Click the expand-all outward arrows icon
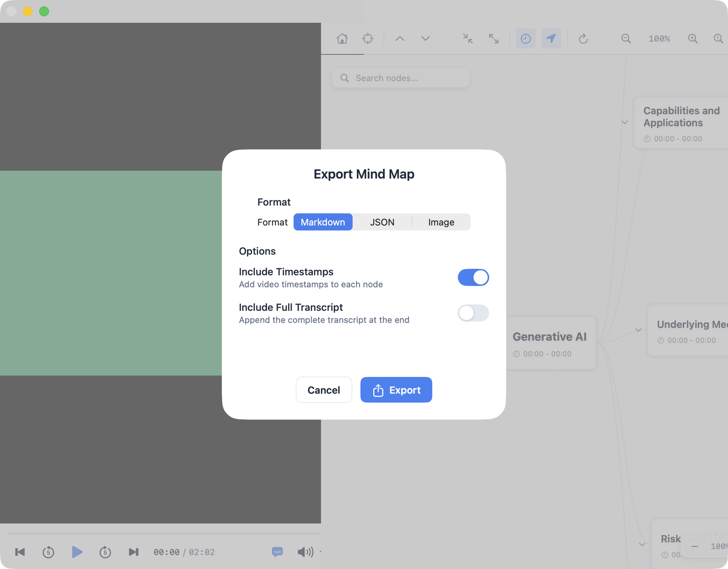Screen dimensions: 728x569 (x=494, y=39)
